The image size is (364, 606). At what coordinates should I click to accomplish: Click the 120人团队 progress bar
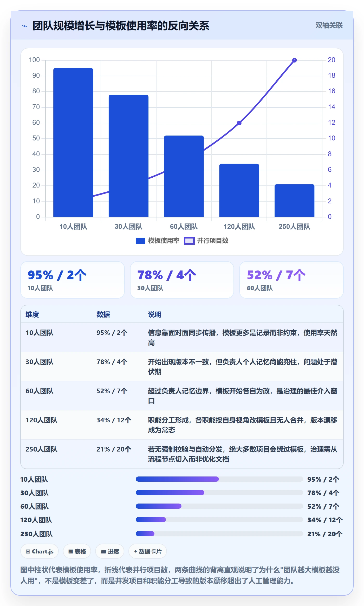219,520
